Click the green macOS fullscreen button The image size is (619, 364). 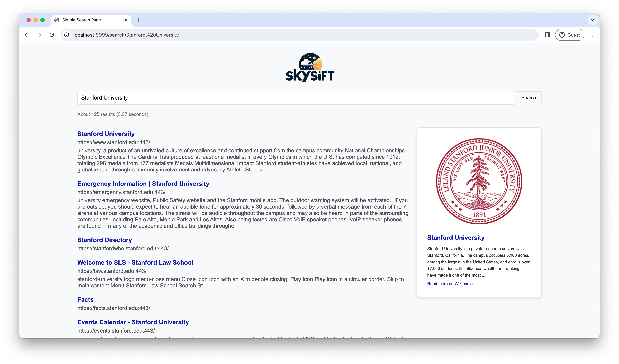(42, 20)
